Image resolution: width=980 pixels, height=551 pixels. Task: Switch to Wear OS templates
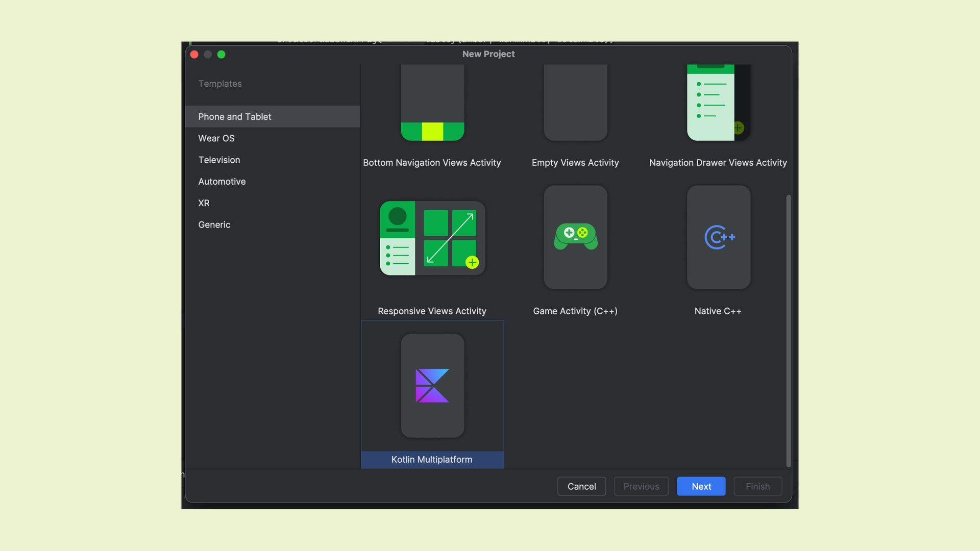[x=216, y=138]
